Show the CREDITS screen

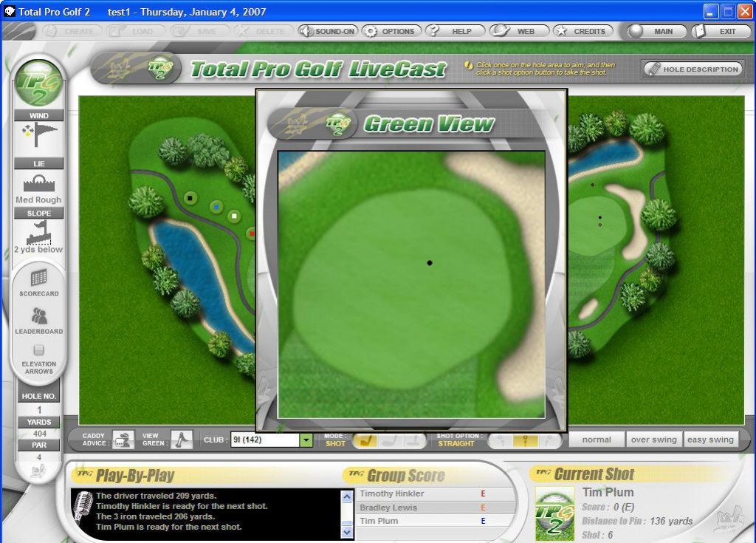[x=583, y=31]
